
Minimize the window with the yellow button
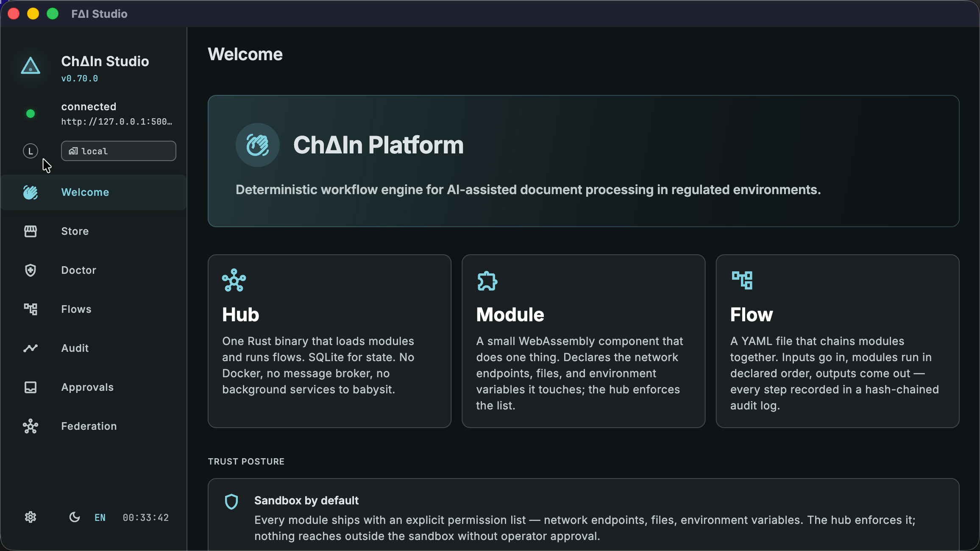33,14
